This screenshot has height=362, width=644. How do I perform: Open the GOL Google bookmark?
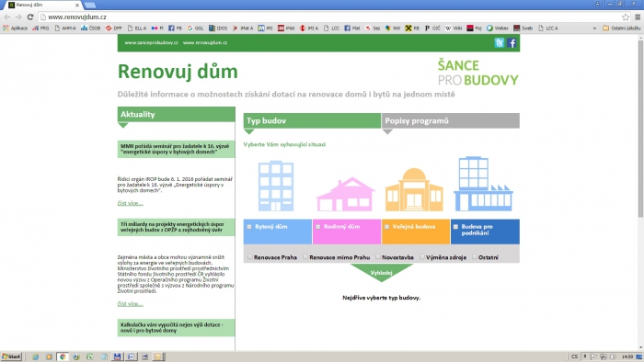tap(195, 28)
